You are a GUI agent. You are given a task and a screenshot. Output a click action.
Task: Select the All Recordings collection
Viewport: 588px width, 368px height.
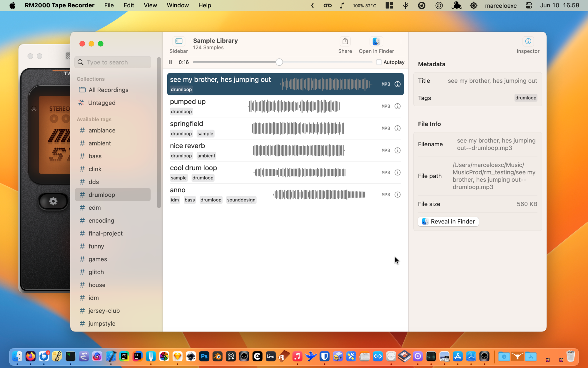pyautogui.click(x=108, y=90)
